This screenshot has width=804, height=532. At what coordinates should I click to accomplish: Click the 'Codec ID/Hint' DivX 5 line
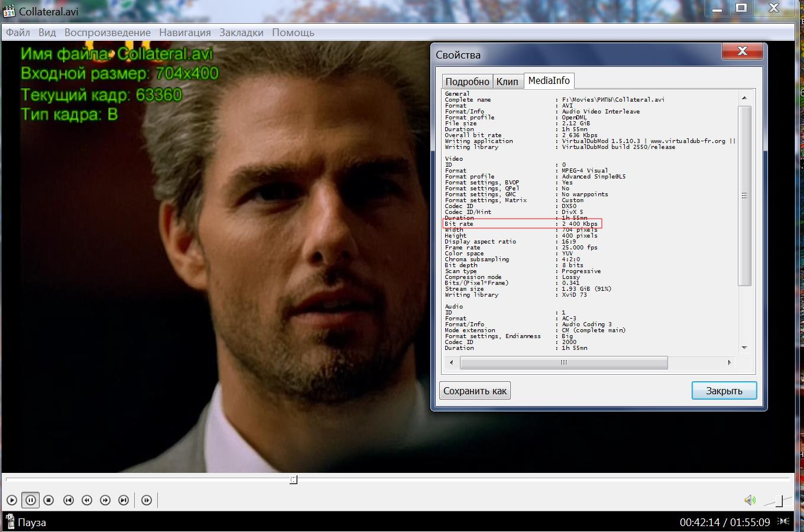click(x=514, y=212)
